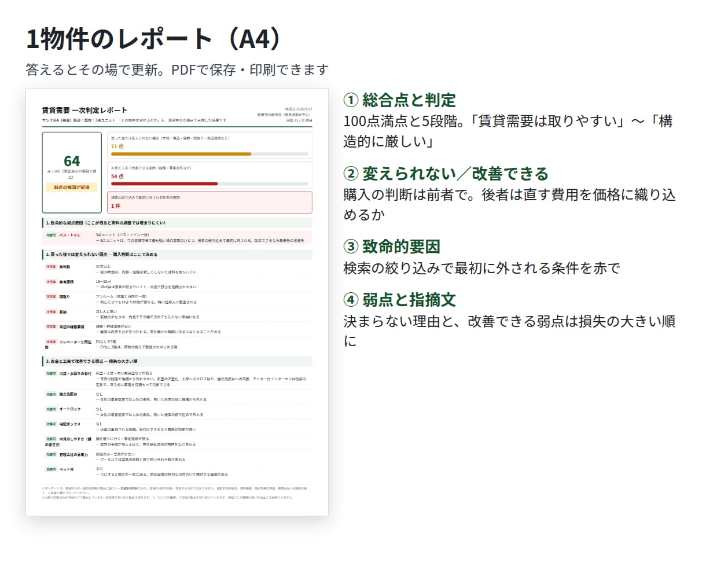Click the 管理会社の募集力 row label
Image resolution: width=706 pixels, height=588 pixels.
[x=73, y=454]
